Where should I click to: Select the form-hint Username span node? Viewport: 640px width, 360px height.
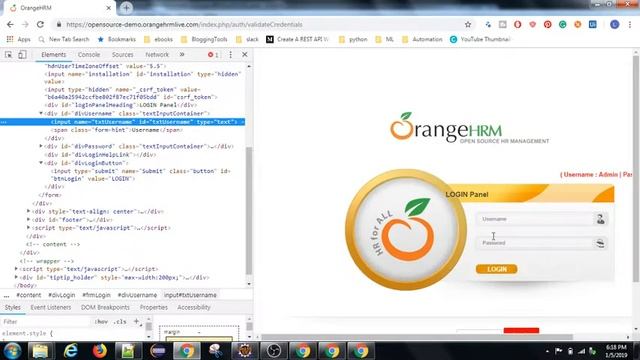(x=117, y=130)
